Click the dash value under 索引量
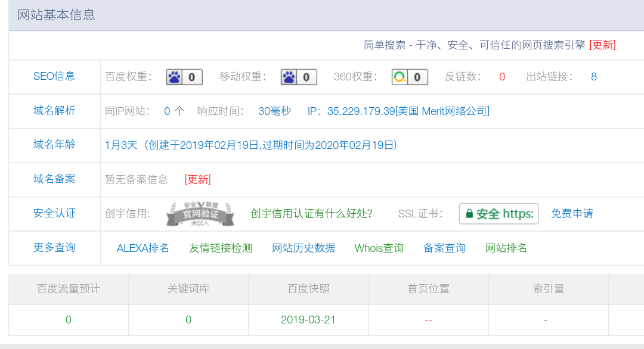 (x=546, y=320)
